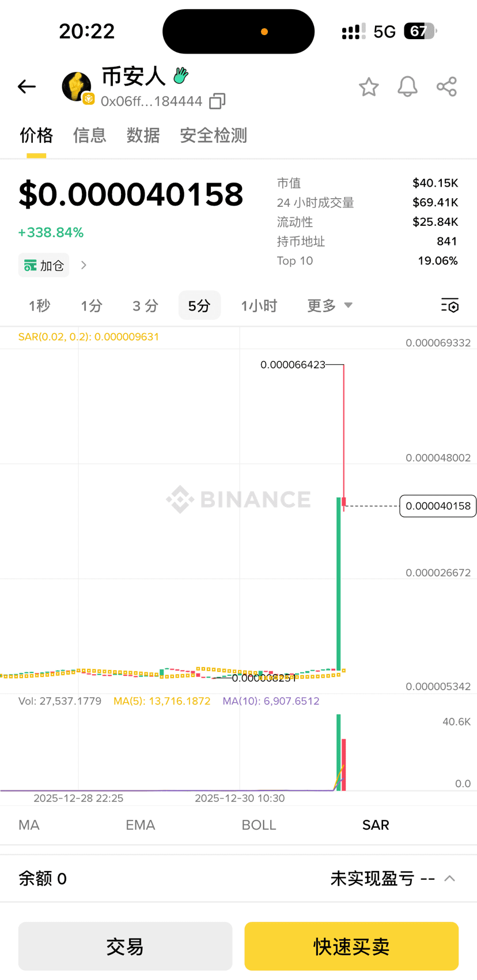Tap the MA(10): 6,907.6512 label

point(271,701)
